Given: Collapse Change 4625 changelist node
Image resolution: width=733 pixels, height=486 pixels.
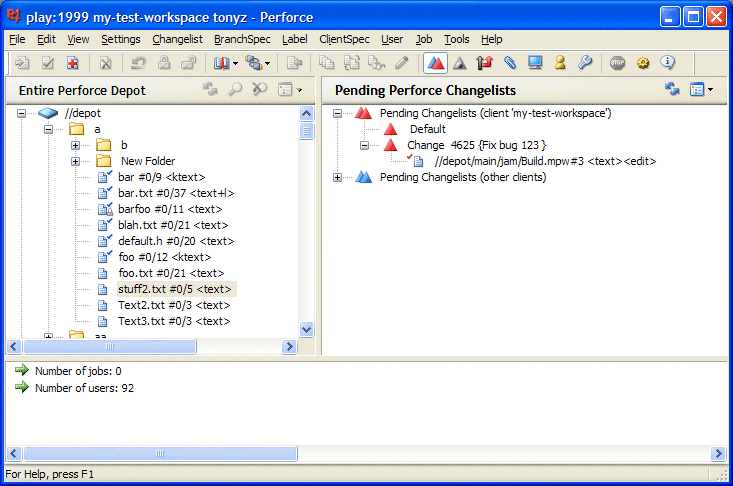Looking at the screenshot, I should click(365, 145).
